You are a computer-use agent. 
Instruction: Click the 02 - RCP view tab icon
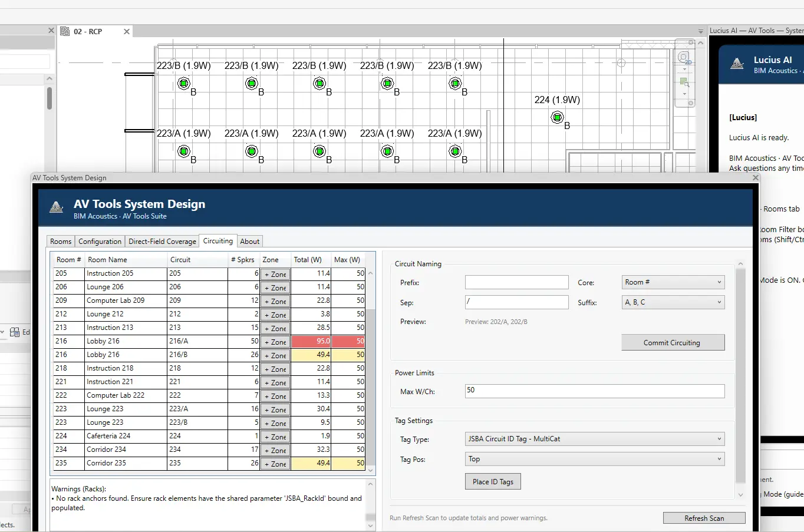click(65, 31)
